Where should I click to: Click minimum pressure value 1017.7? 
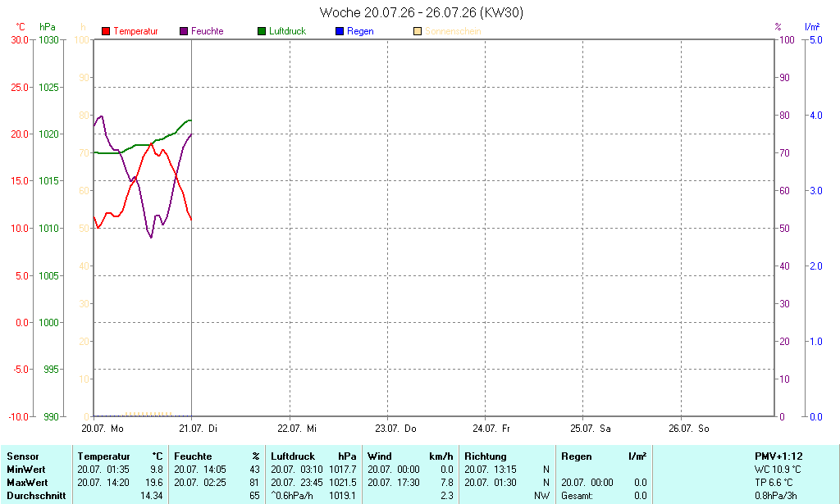click(x=343, y=470)
